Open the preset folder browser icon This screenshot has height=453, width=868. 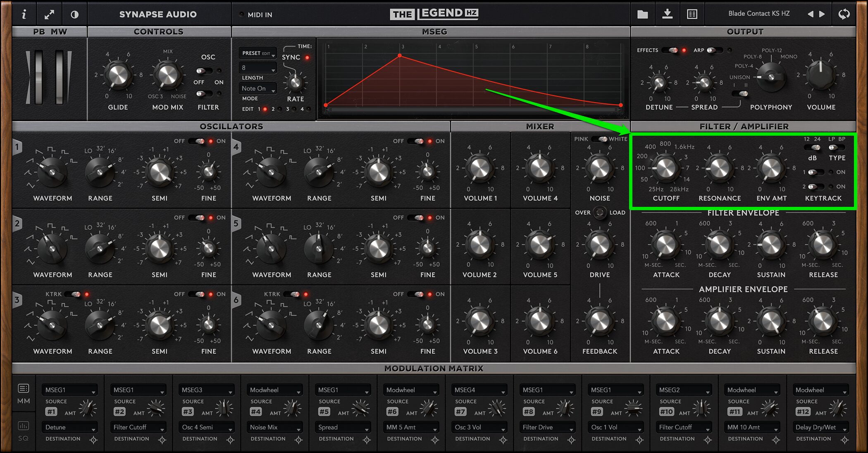(643, 14)
